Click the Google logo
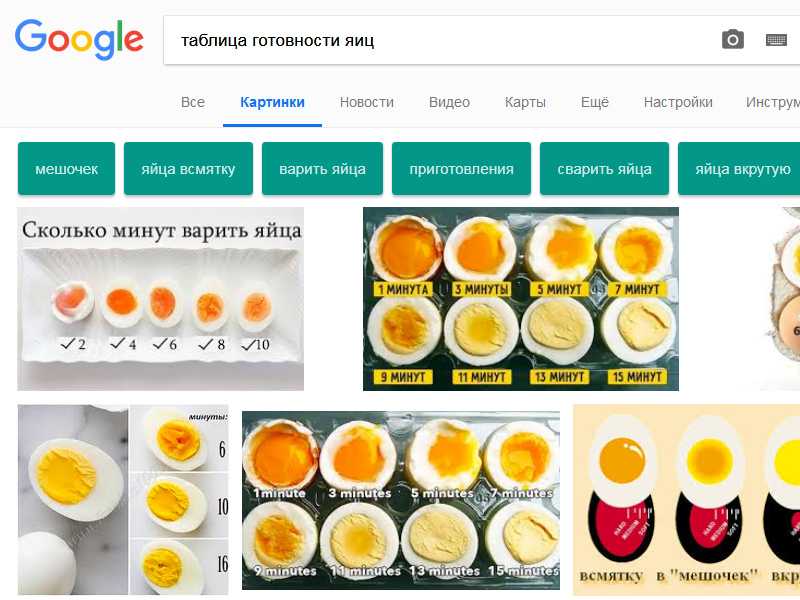800x600 pixels. click(x=79, y=40)
